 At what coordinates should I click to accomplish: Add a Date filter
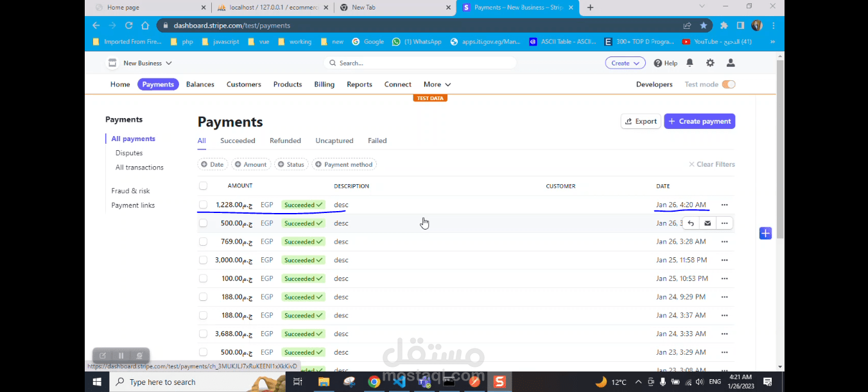point(212,164)
